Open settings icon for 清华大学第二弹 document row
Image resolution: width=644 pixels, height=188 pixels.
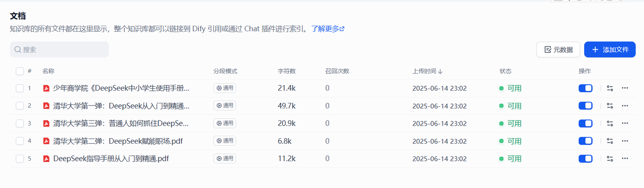(610, 141)
